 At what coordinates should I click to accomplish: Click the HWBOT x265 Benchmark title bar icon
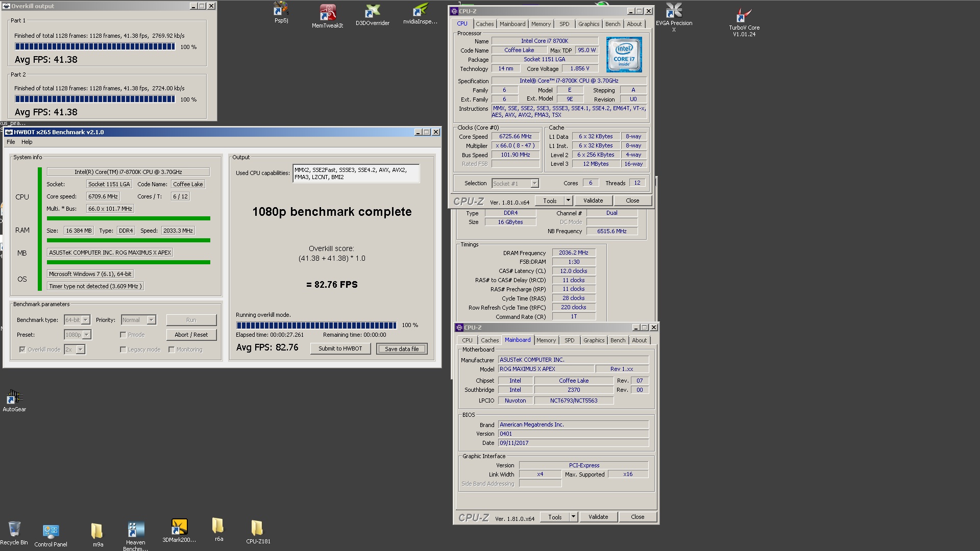tap(9, 132)
